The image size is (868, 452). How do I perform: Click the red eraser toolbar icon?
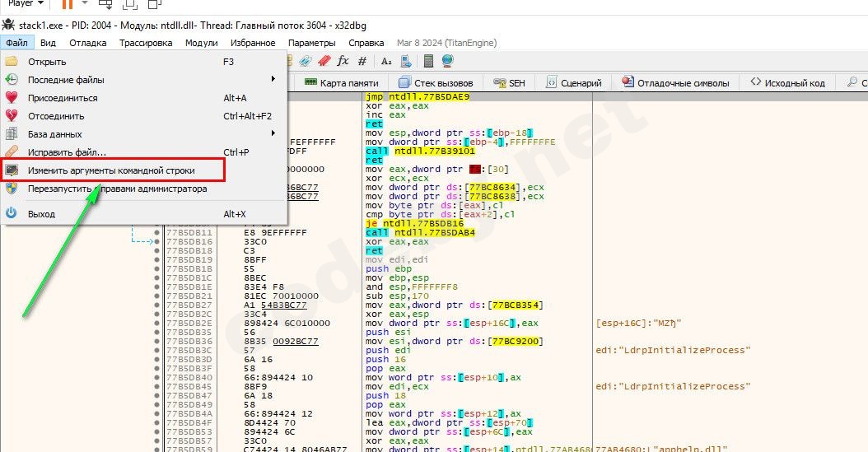pos(324,61)
